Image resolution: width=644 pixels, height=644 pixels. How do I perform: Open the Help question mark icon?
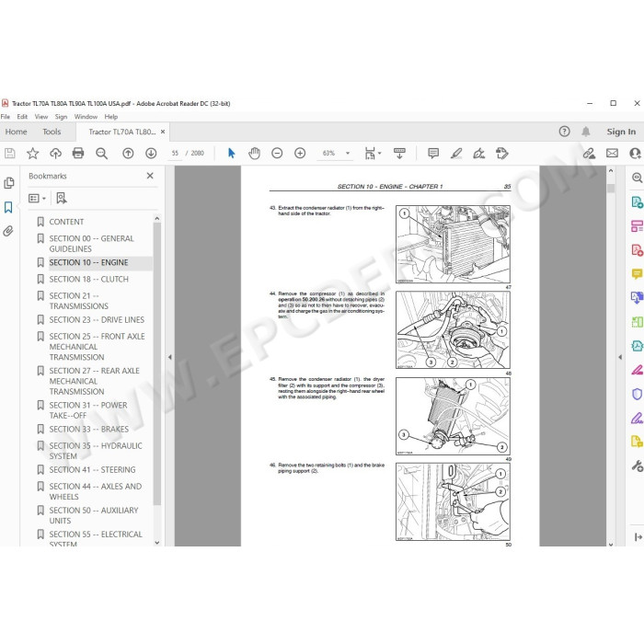click(x=564, y=132)
